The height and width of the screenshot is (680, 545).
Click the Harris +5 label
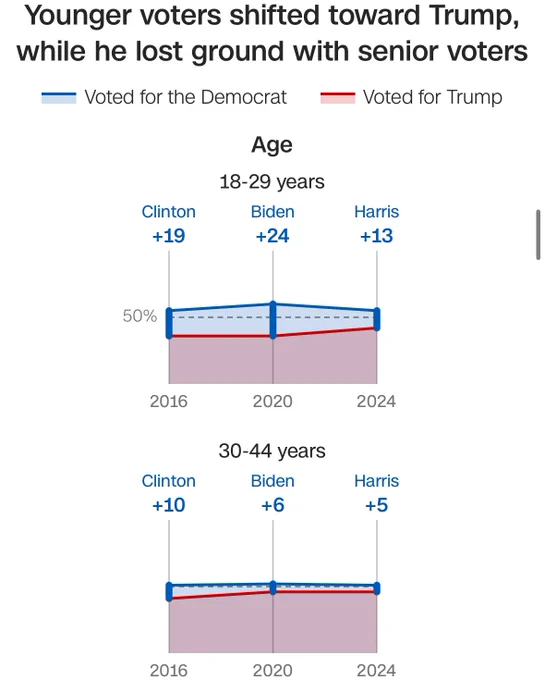point(376,494)
